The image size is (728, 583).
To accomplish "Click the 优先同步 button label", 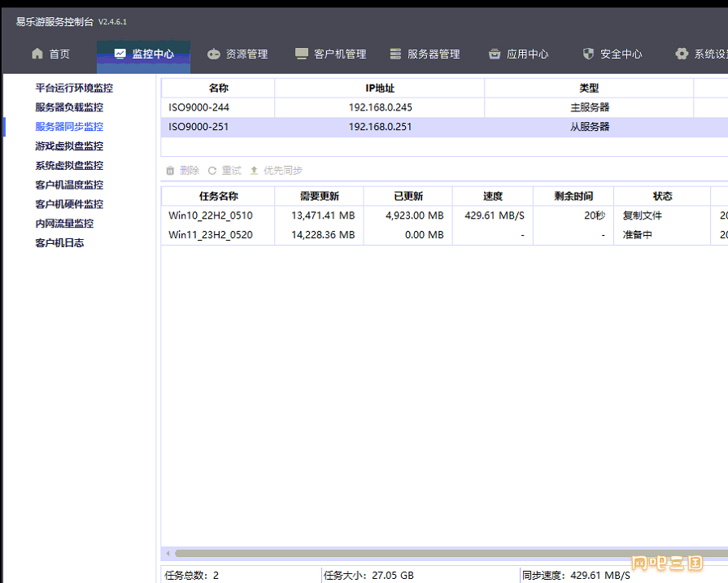I will coord(283,171).
